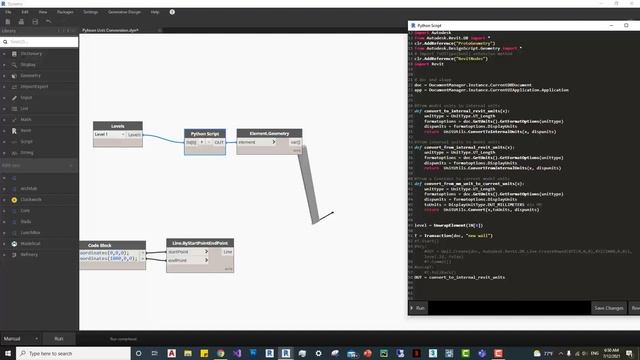
Task: Open Google Chrome from the taskbar
Action: click(220, 353)
